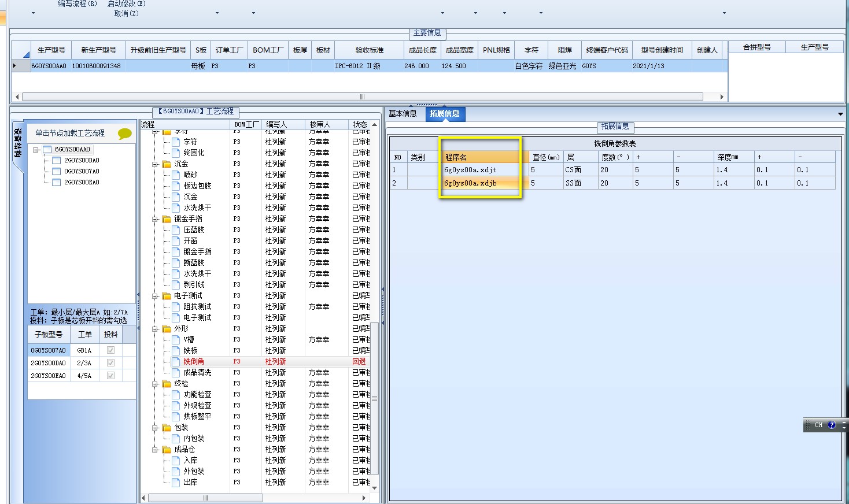Click the 状态 column header

point(360,124)
